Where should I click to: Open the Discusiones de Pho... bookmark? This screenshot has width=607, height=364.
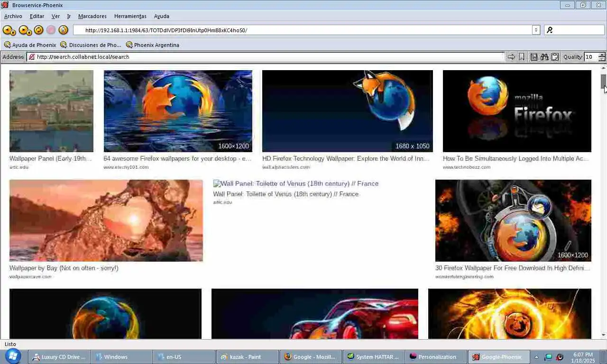pos(91,45)
